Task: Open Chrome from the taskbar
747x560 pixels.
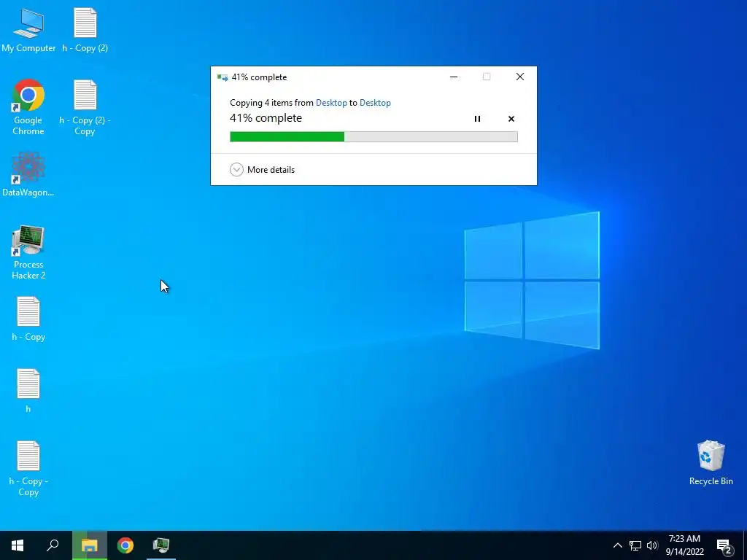Action: (125, 545)
